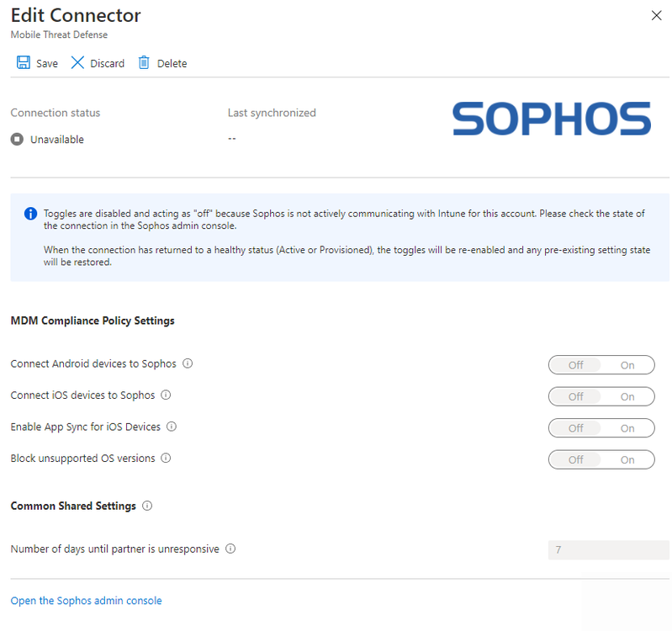672x631 pixels.
Task: Open the Sophos admin console link
Action: pos(86,601)
